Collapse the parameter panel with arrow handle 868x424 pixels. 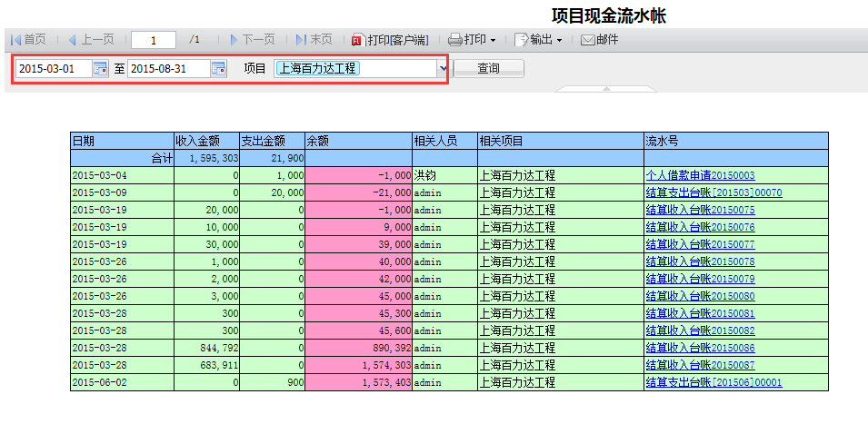pos(606,88)
